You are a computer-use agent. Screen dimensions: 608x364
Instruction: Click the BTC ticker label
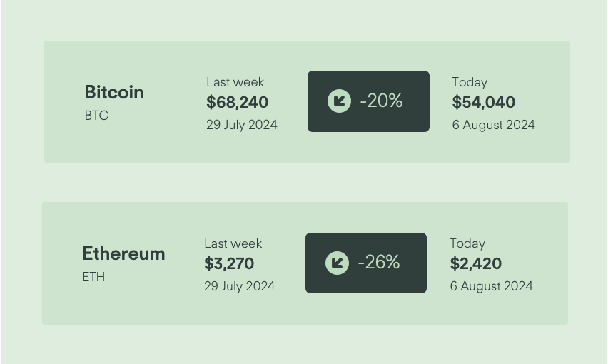tap(96, 116)
